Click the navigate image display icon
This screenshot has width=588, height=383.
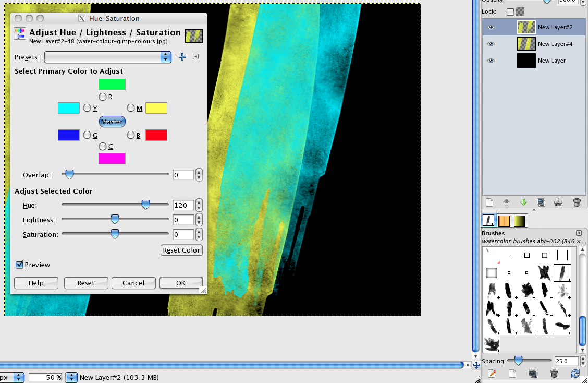click(476, 365)
